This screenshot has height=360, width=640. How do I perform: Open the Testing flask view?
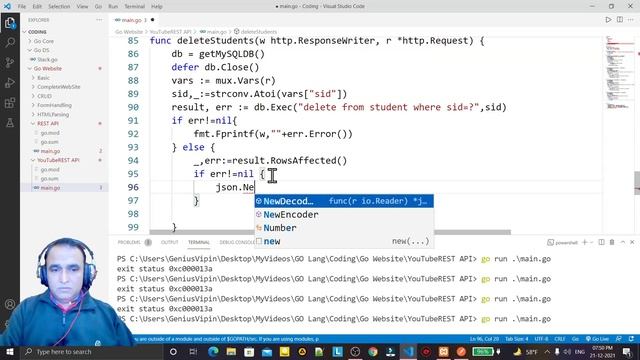point(10,122)
